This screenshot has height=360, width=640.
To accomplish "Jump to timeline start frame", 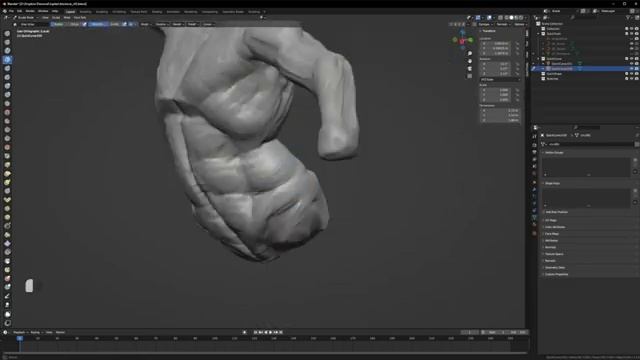I will point(256,332).
